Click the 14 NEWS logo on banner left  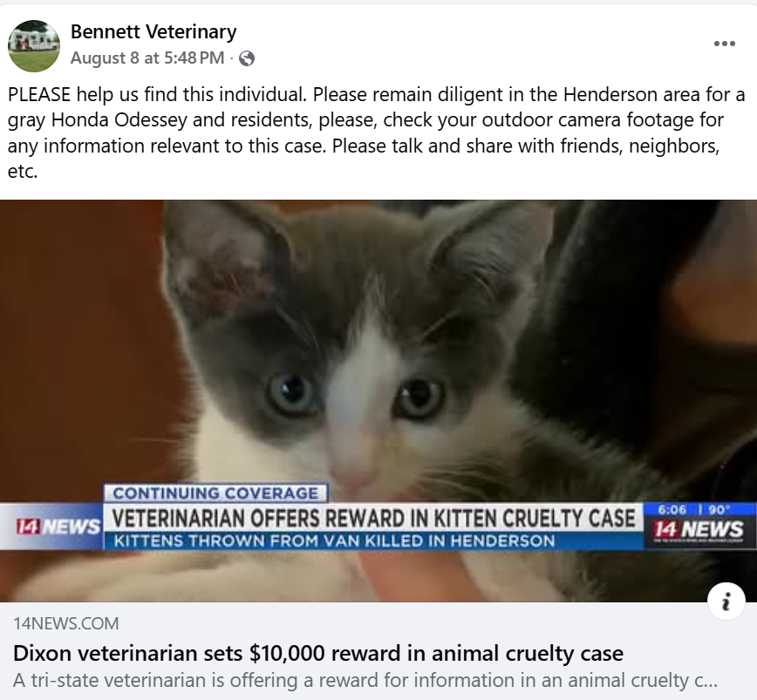(58, 527)
